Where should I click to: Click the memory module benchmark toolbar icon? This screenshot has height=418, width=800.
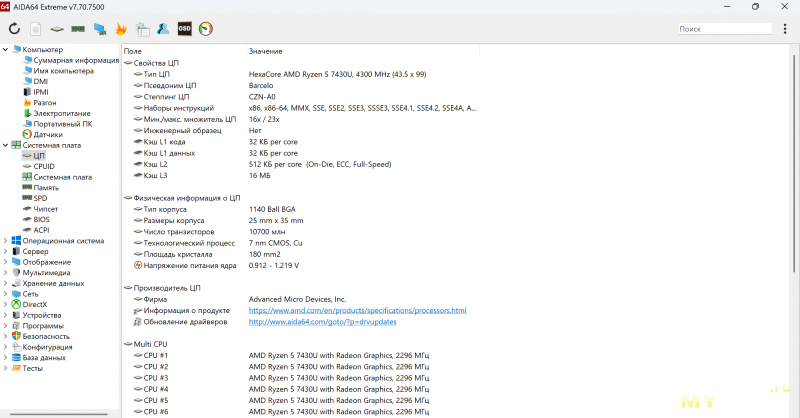click(78, 29)
